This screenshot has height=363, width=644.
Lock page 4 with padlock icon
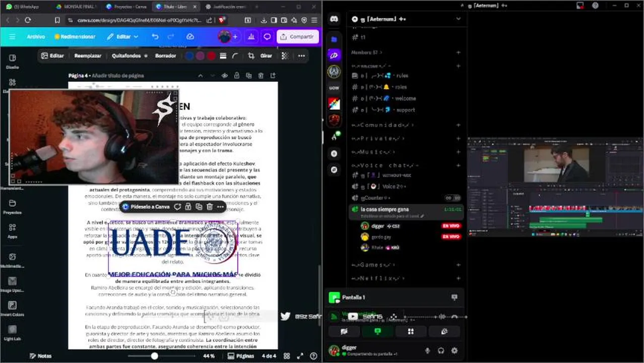pos(236,76)
